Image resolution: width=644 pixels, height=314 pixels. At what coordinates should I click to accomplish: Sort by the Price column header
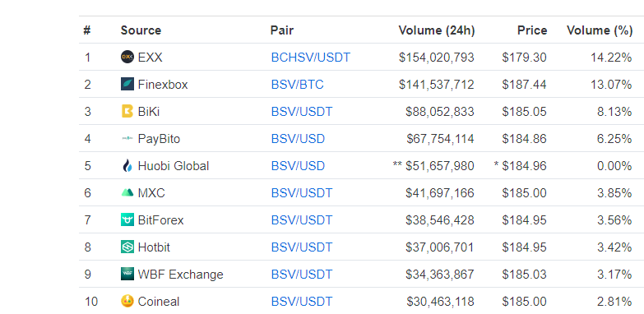tap(532, 30)
